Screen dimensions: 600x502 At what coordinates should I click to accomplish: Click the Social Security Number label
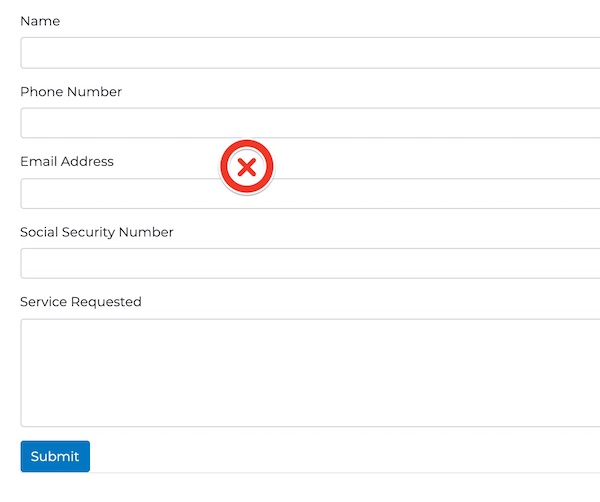[x=97, y=232]
